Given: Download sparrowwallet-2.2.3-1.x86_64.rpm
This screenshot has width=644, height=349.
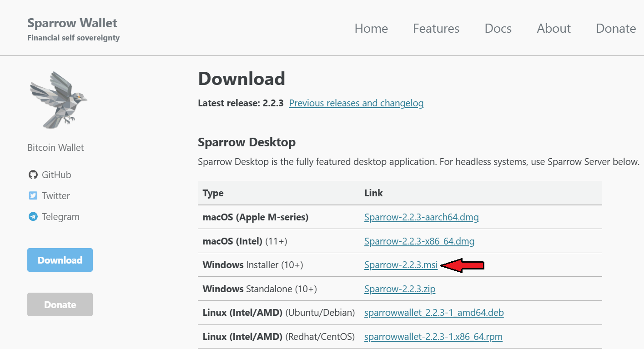Looking at the screenshot, I should point(433,337).
